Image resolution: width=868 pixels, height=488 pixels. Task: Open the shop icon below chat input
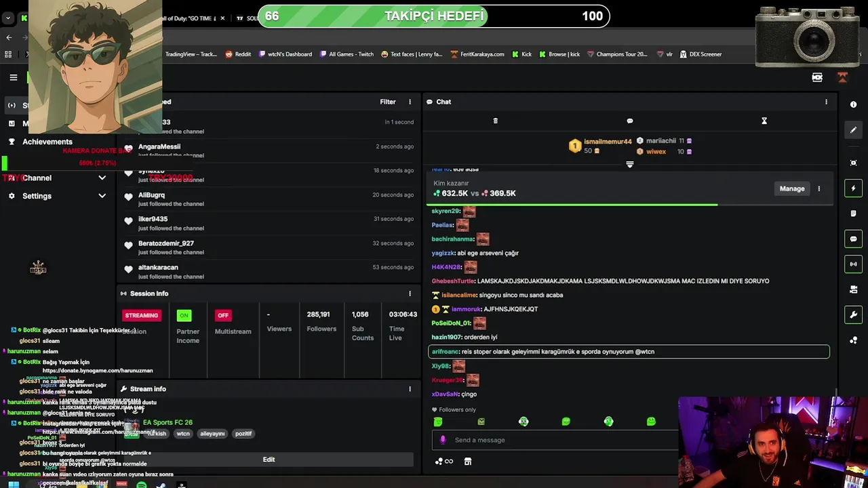click(467, 462)
